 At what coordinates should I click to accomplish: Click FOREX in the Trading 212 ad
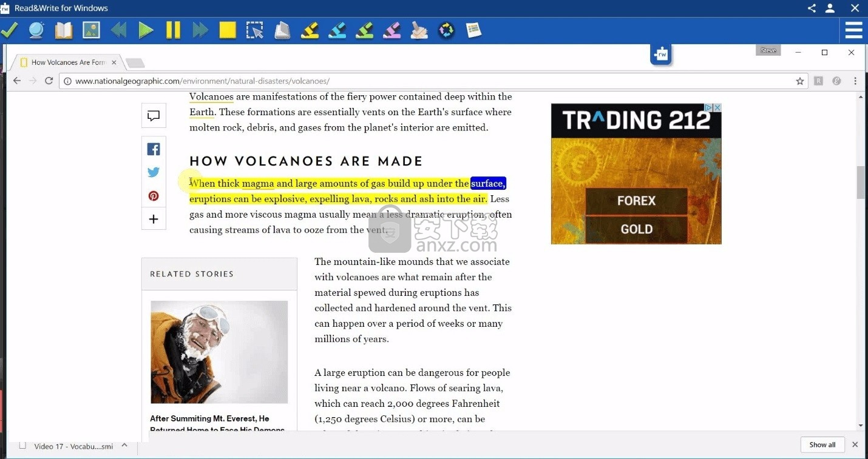[636, 201]
